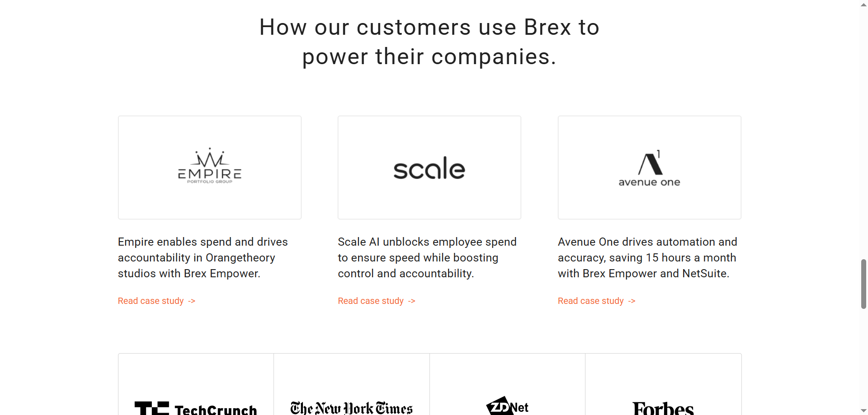Click the ZDNet logo
This screenshot has width=868, height=415.
click(507, 406)
